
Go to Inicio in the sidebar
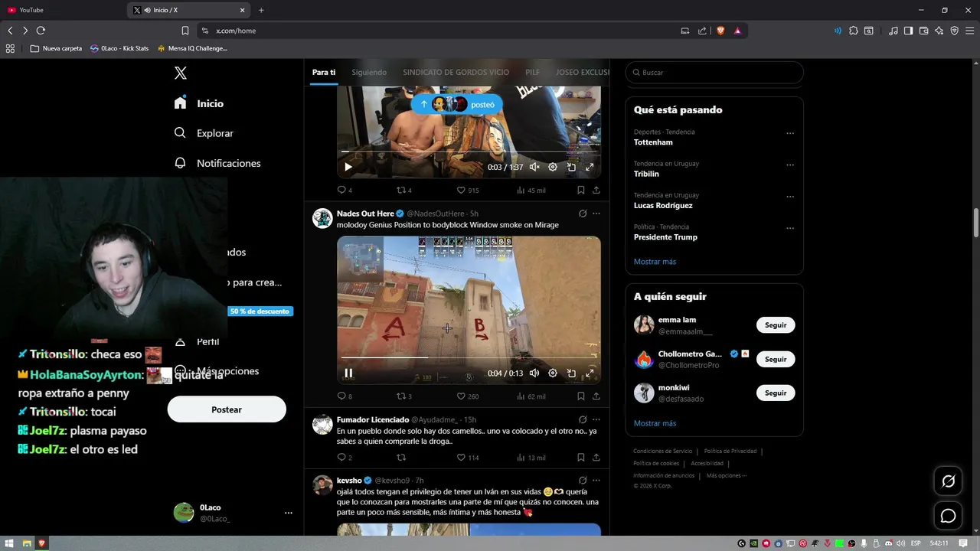[x=199, y=103]
